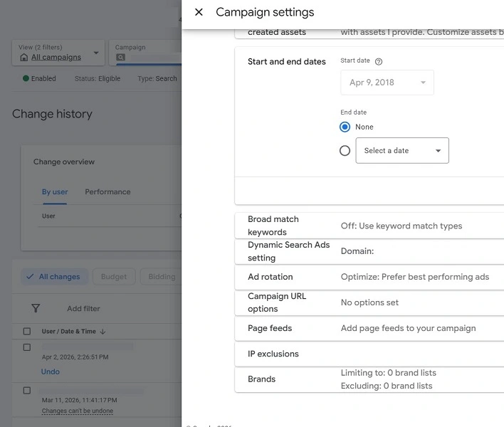The width and height of the screenshot is (504, 427).
Task: Expand the Ad rotation setting
Action: coord(369,277)
